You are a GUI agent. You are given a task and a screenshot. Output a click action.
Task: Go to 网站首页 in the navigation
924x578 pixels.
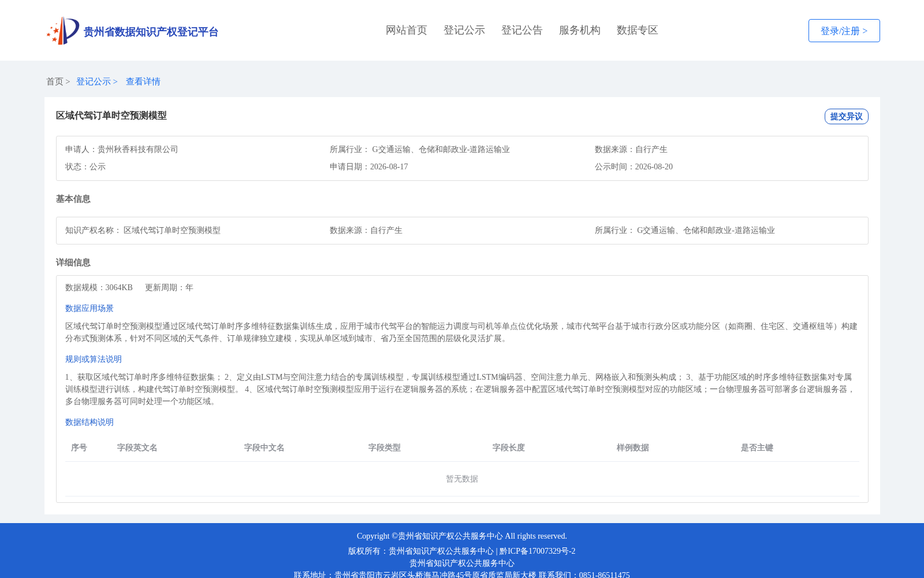(407, 30)
